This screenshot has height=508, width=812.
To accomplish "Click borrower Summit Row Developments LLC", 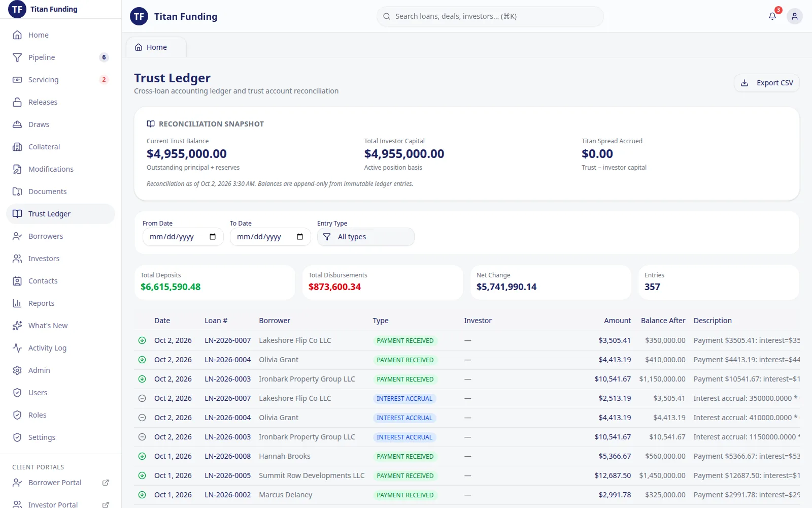I will point(312,475).
